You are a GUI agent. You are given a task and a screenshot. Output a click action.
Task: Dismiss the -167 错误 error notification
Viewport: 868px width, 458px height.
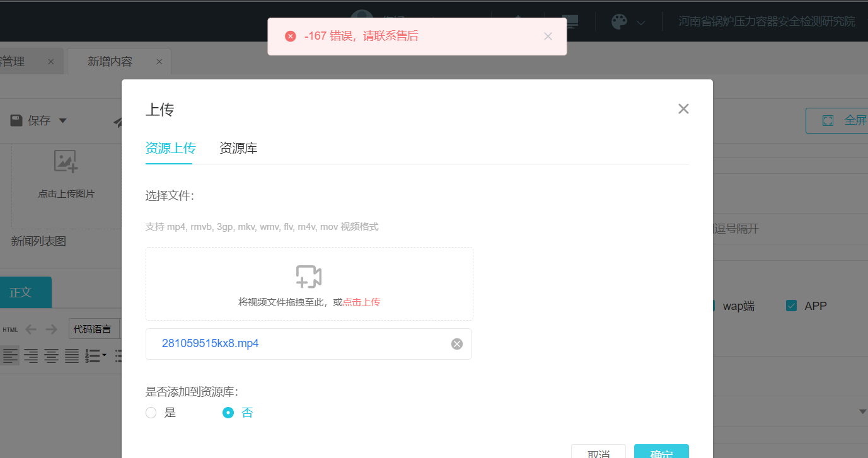pyautogui.click(x=548, y=37)
